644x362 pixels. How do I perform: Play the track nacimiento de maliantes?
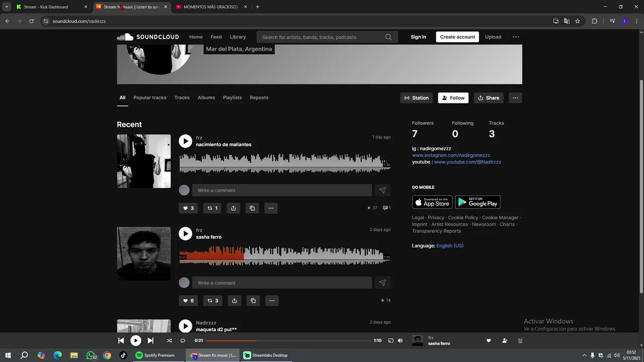(x=186, y=141)
